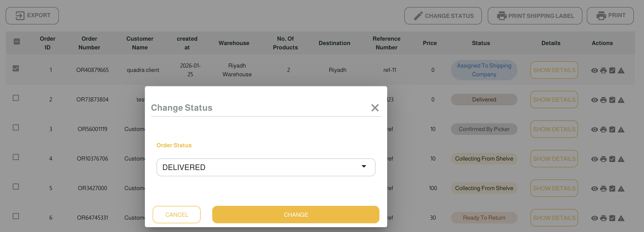Viewport: 644px width, 232px height.
Task: Click the eye icon in Ready To Return row
Action: [x=595, y=218]
